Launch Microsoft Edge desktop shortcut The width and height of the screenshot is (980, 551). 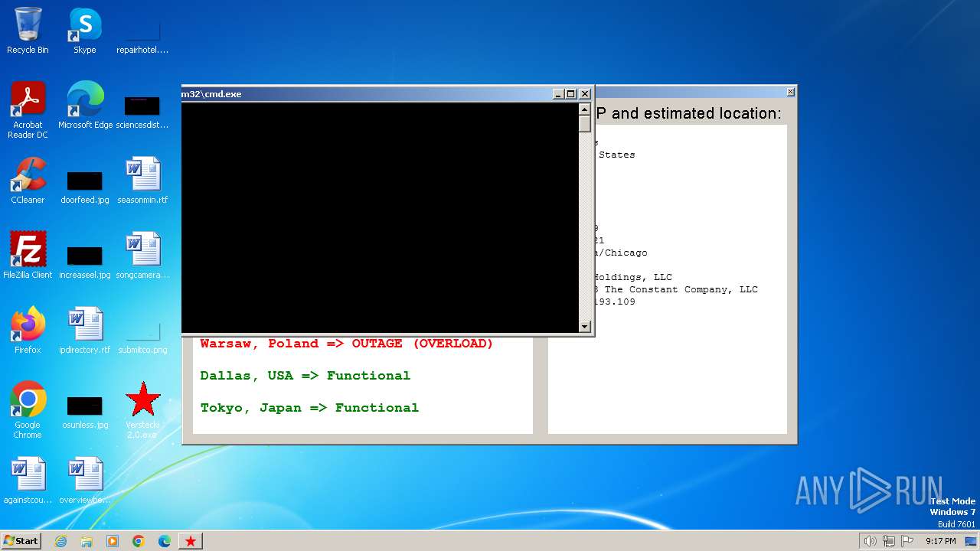[x=85, y=106]
